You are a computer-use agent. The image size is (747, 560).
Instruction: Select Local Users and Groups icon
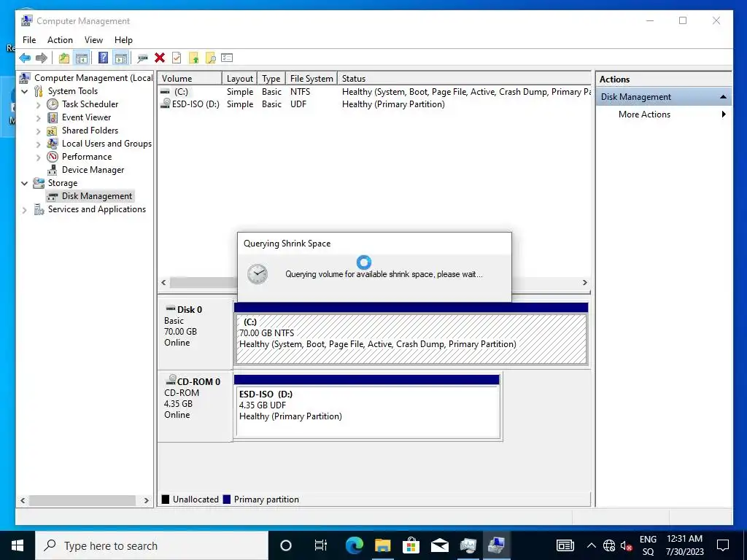(x=53, y=144)
